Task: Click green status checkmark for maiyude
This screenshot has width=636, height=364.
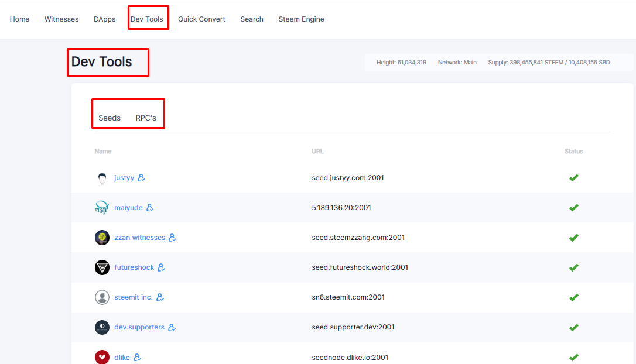Action: pos(573,208)
